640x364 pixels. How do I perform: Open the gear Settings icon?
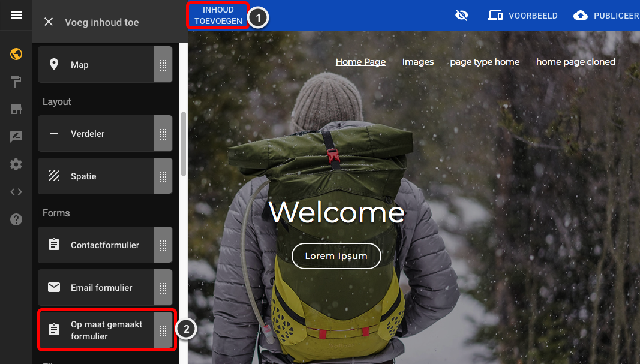(16, 164)
